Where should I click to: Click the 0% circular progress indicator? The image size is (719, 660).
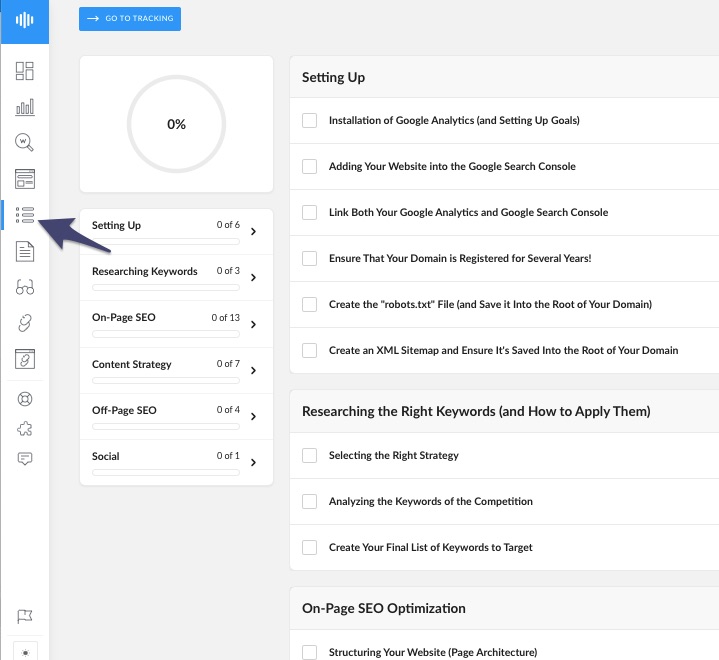coord(176,124)
